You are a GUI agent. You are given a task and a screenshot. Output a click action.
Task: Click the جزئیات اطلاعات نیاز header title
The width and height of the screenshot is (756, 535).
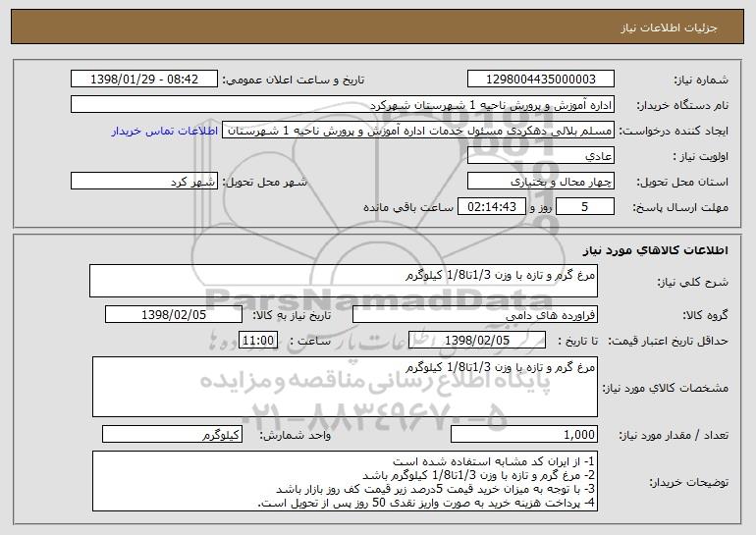pyautogui.click(x=669, y=27)
